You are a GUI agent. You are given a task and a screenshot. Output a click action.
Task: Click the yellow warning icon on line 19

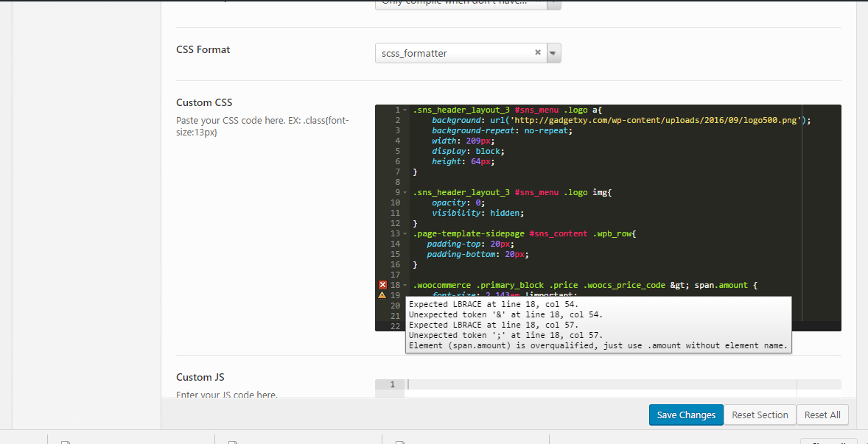tap(382, 295)
